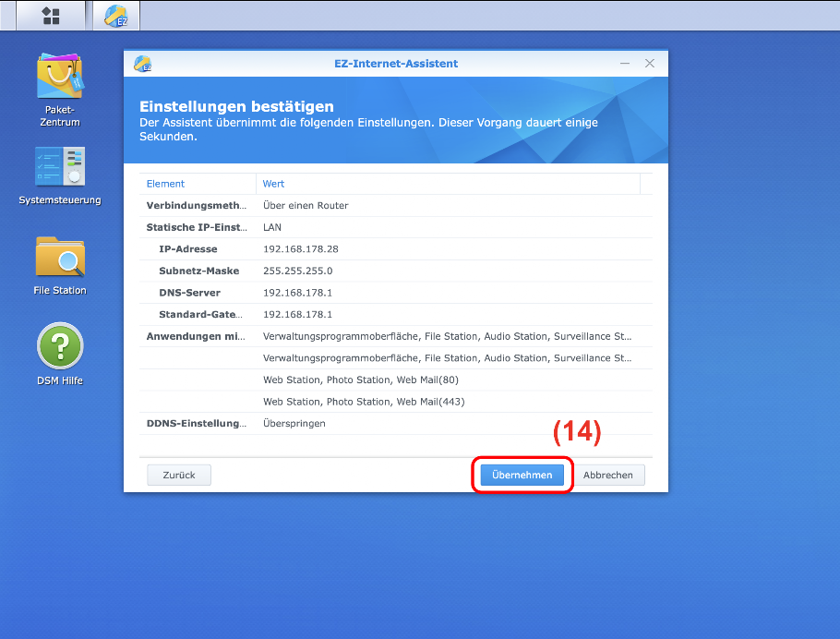Select the DNS-Server row
This screenshot has width=840, height=639.
pyautogui.click(x=395, y=293)
